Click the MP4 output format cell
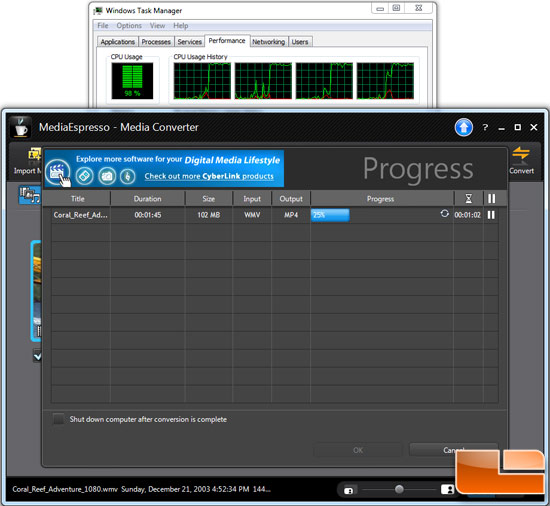This screenshot has width=550, height=506. click(291, 215)
